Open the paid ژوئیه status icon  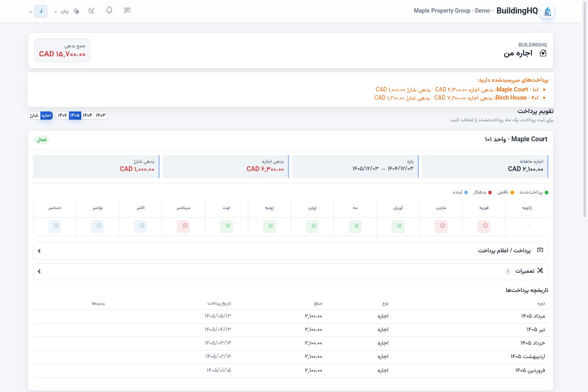click(x=269, y=226)
